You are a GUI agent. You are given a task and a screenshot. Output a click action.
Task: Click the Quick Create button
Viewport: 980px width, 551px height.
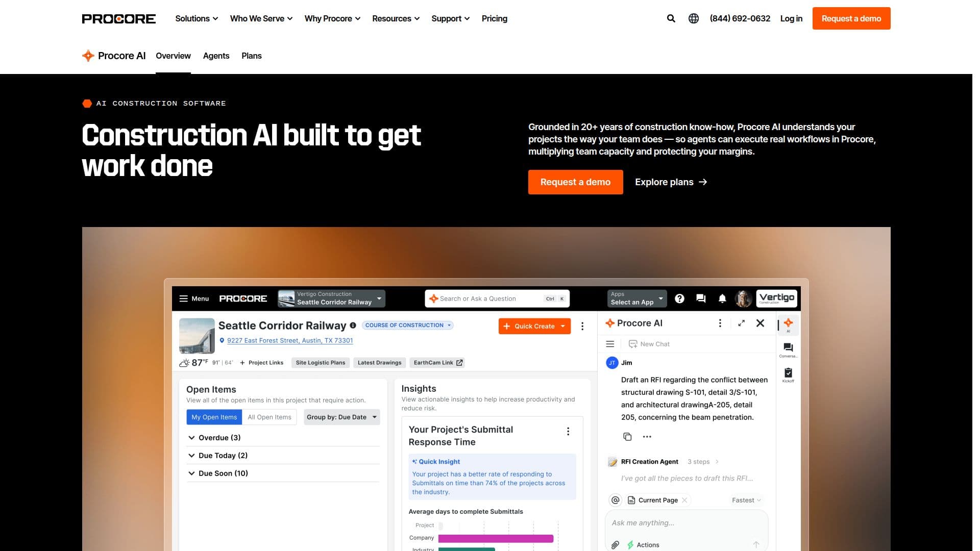pos(534,326)
